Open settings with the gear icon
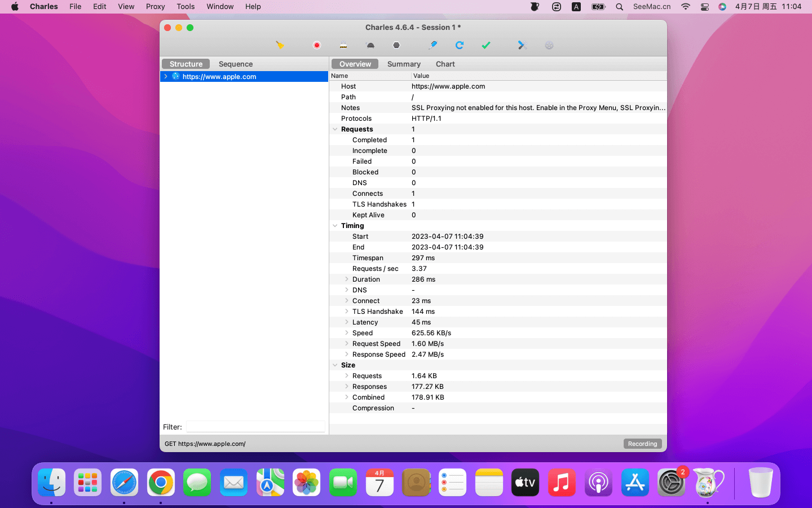812x508 pixels. click(x=549, y=45)
